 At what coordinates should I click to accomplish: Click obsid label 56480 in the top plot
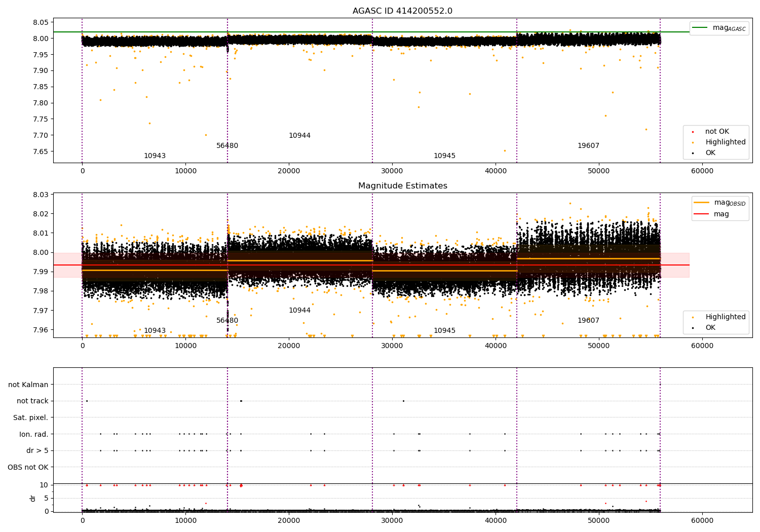227,146
